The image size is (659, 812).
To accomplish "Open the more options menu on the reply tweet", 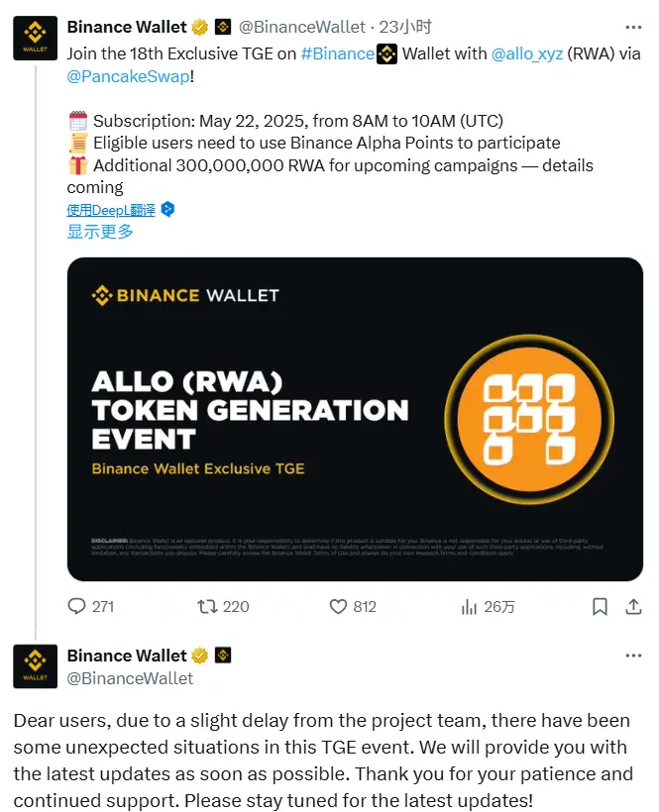I will click(634, 656).
